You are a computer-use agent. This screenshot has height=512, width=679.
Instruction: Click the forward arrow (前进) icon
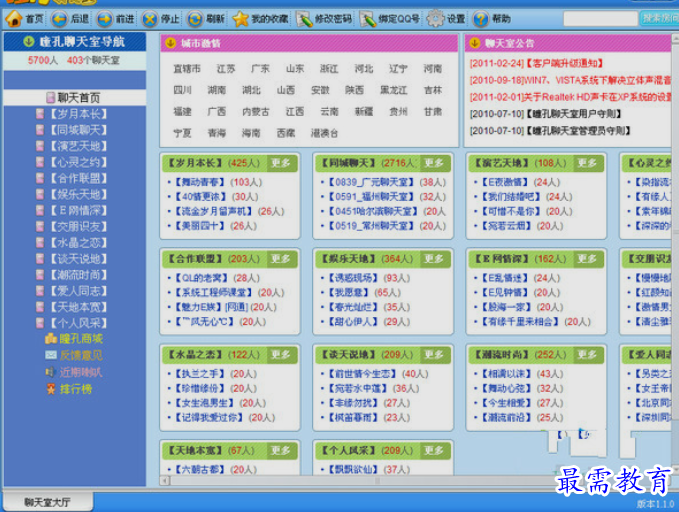(x=104, y=19)
